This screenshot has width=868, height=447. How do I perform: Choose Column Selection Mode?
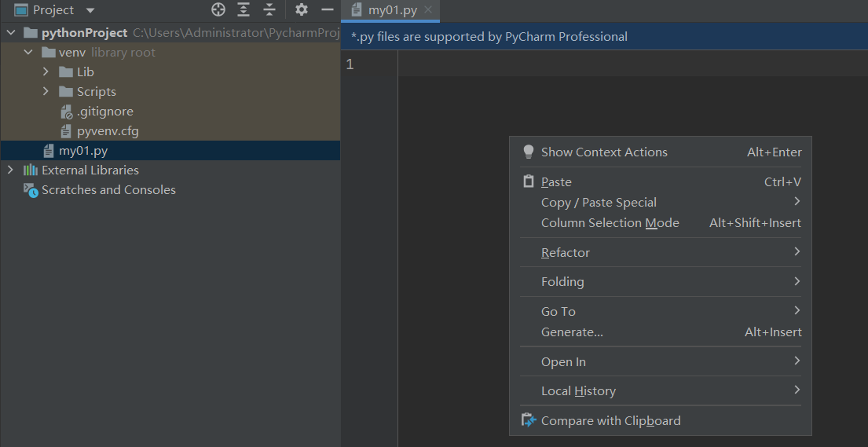tap(661, 222)
